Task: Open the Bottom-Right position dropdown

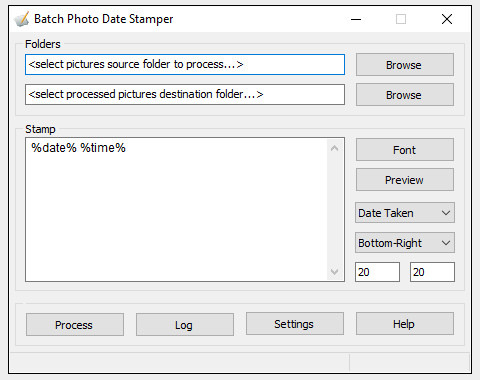Action: [405, 243]
